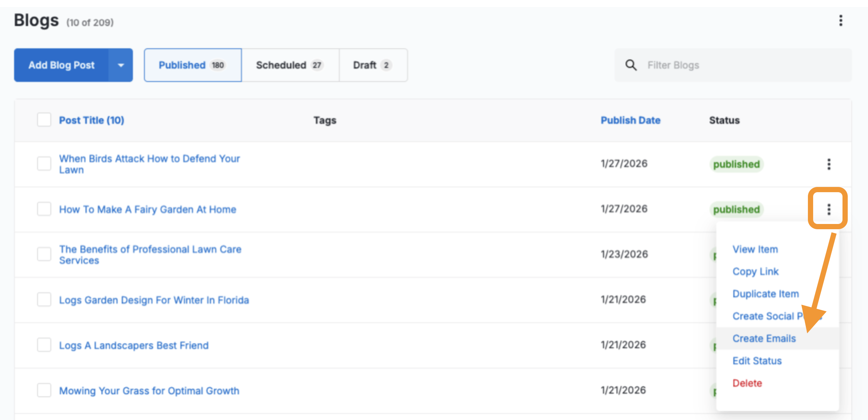Switch to the Draft tab
This screenshot has height=420, width=868.
(372, 65)
